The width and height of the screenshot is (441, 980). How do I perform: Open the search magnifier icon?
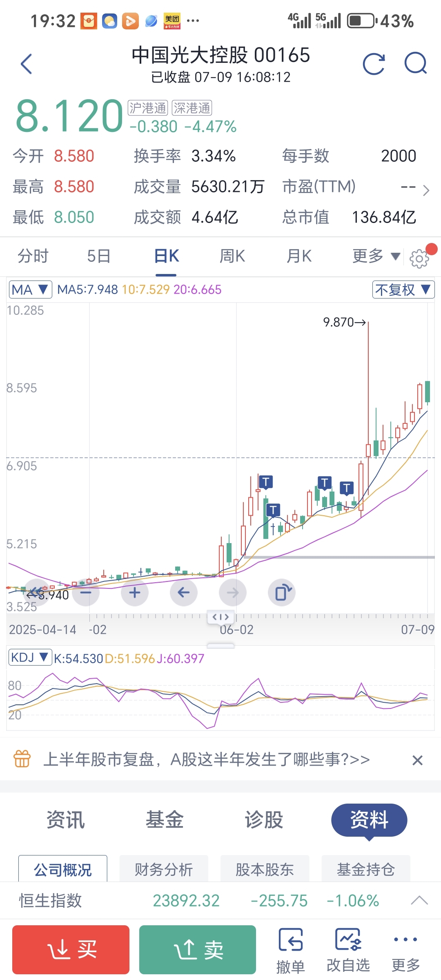[x=416, y=63]
